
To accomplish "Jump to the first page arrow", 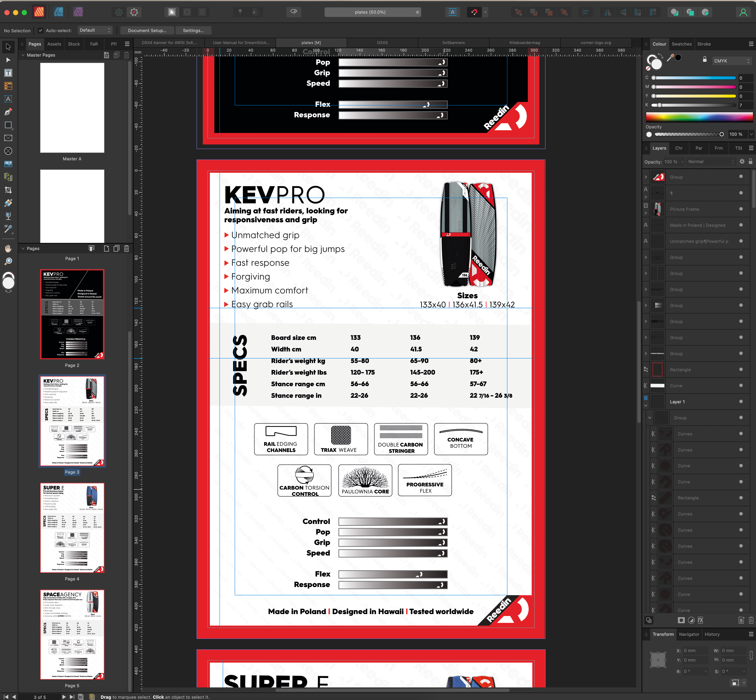I will 6,697.
